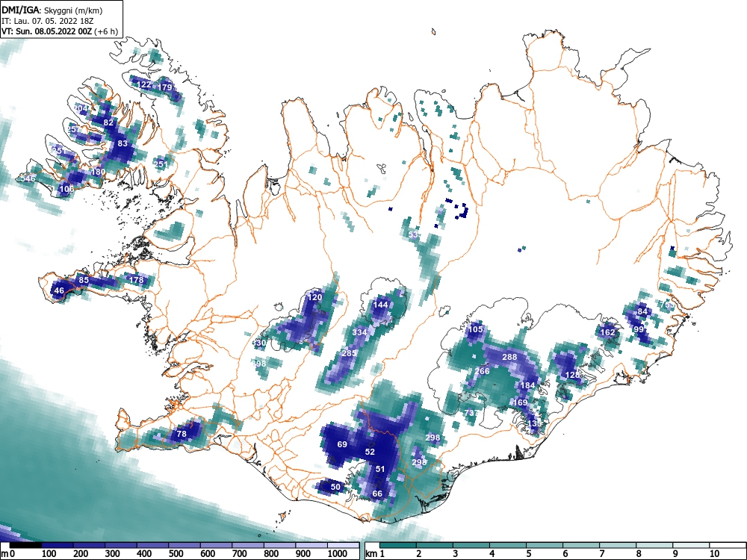Screen dimensions: 747x560
Task: Select the map label 204
Action: point(81,108)
